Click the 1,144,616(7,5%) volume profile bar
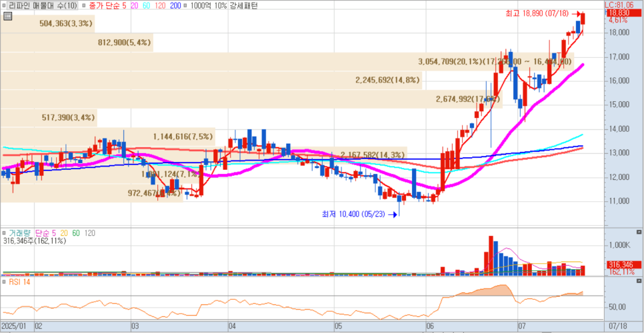644x333 pixels. 107,137
